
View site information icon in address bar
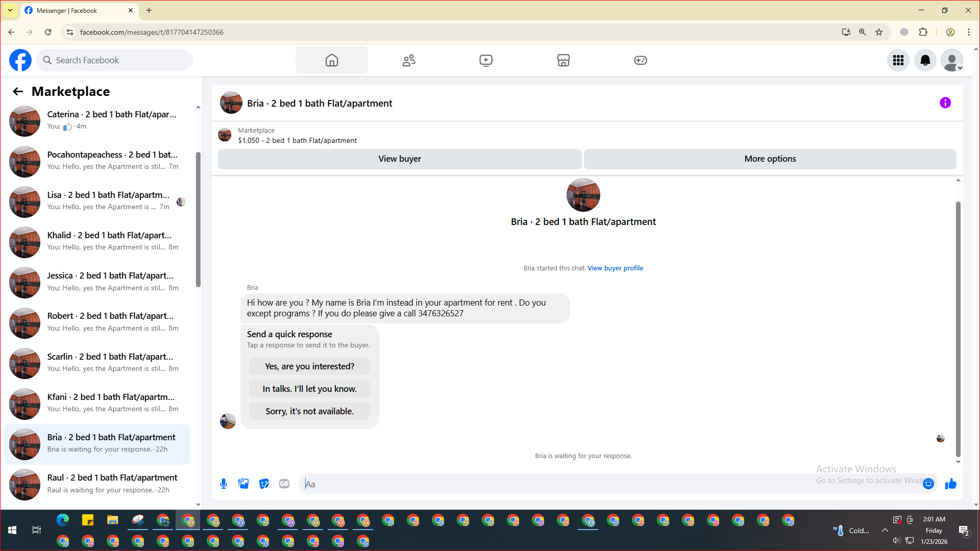click(x=70, y=32)
